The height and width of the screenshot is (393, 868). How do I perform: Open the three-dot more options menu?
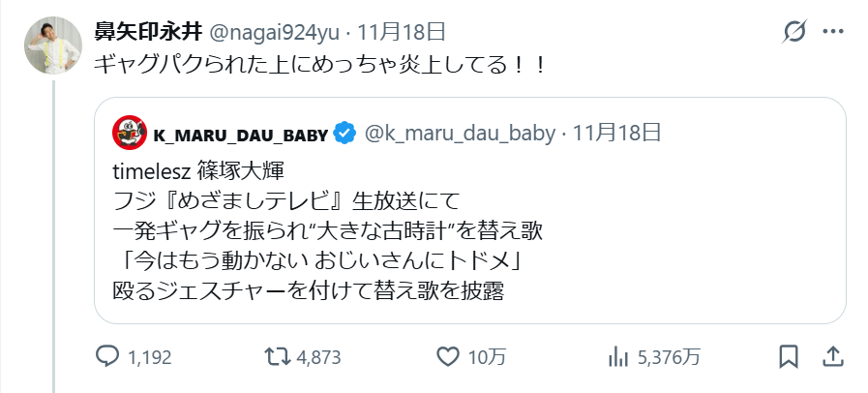pos(833,32)
